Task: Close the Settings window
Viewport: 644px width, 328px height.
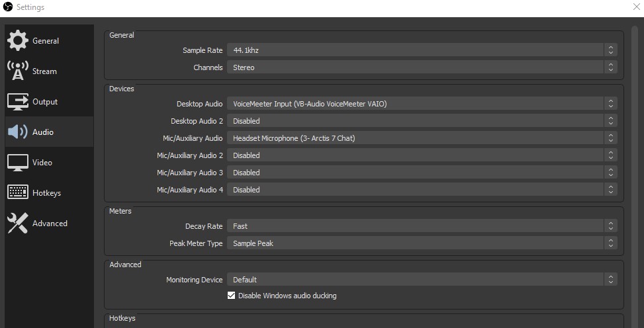Action: click(x=636, y=7)
